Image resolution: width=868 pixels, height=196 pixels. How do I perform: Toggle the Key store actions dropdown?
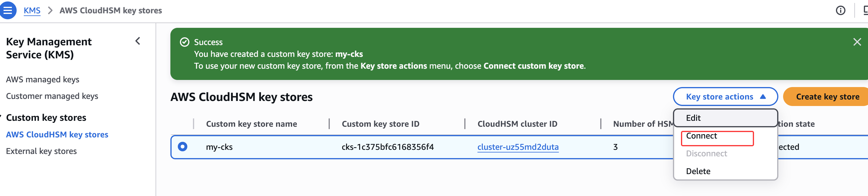725,97
